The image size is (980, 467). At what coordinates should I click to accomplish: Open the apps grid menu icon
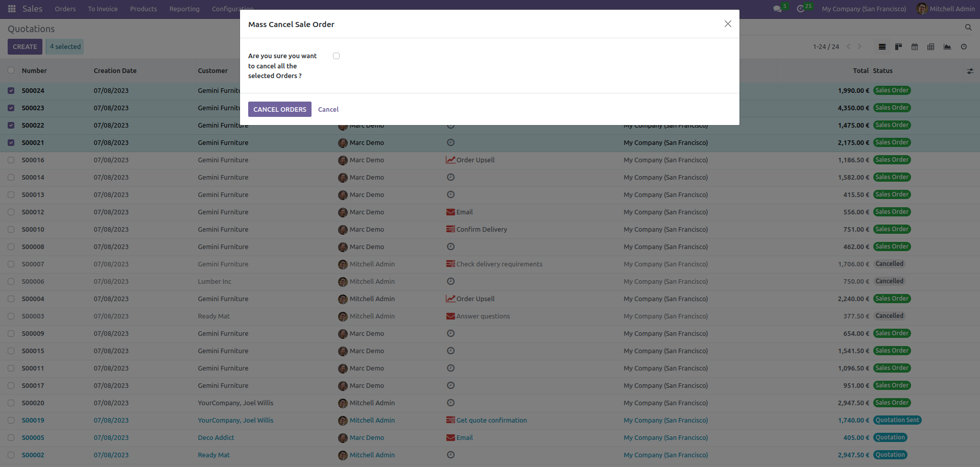click(12, 9)
